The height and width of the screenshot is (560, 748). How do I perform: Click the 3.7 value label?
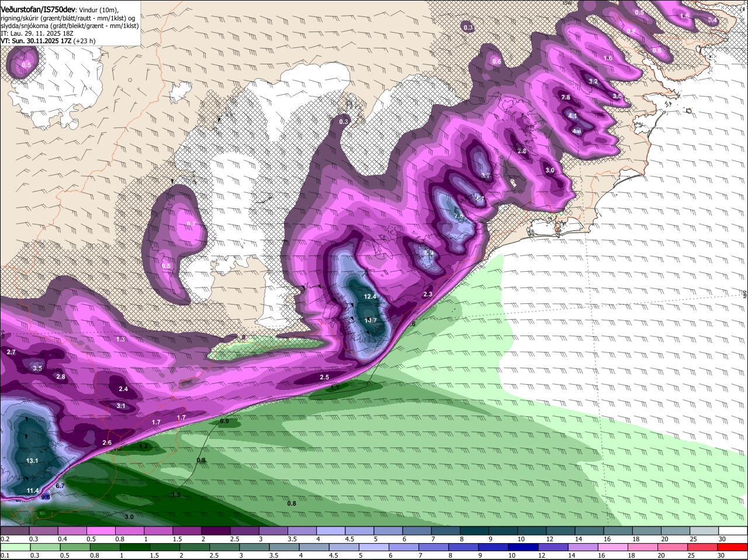pos(485,175)
